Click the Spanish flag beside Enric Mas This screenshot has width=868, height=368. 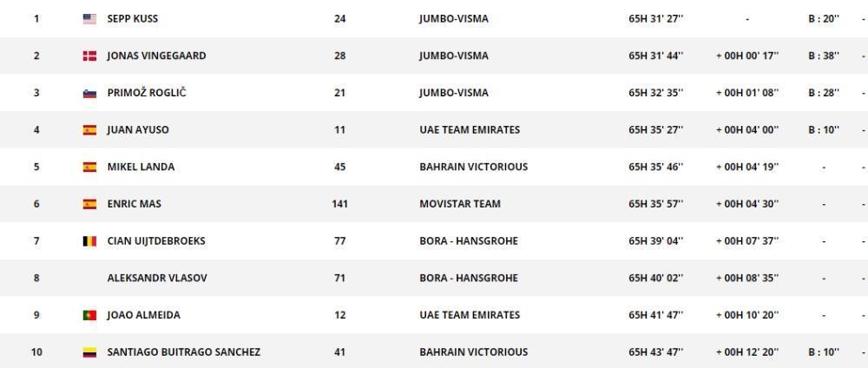pos(89,204)
